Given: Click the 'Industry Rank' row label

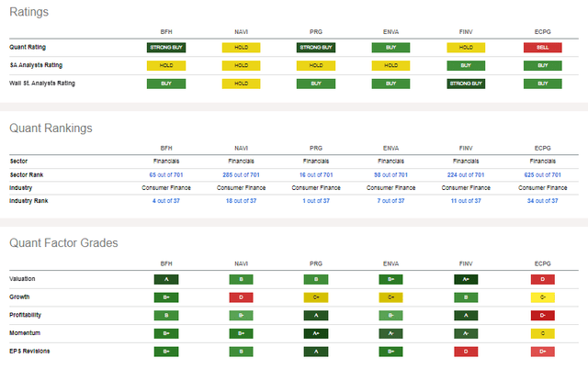Looking at the screenshot, I should [x=28, y=201].
